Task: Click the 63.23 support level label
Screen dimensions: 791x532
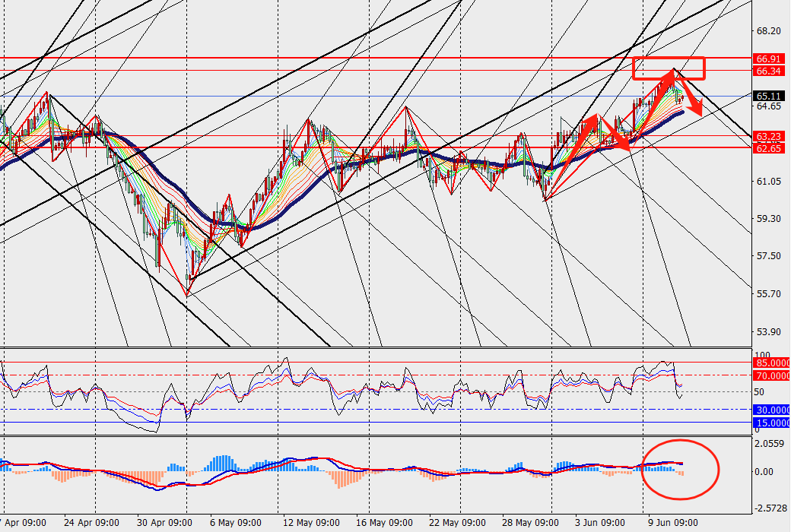Action: (768, 136)
